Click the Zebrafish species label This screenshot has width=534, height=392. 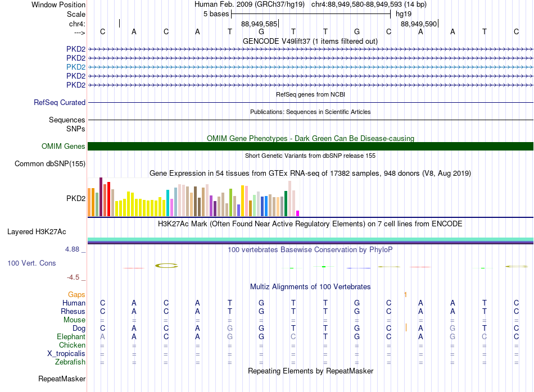[x=70, y=362]
